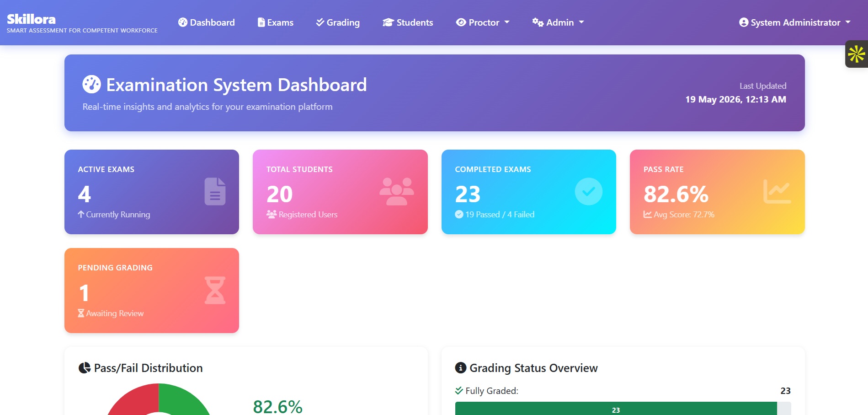Click the up arrow icon by Currently Running
Image resolution: width=868 pixels, height=415 pixels.
pos(81,214)
